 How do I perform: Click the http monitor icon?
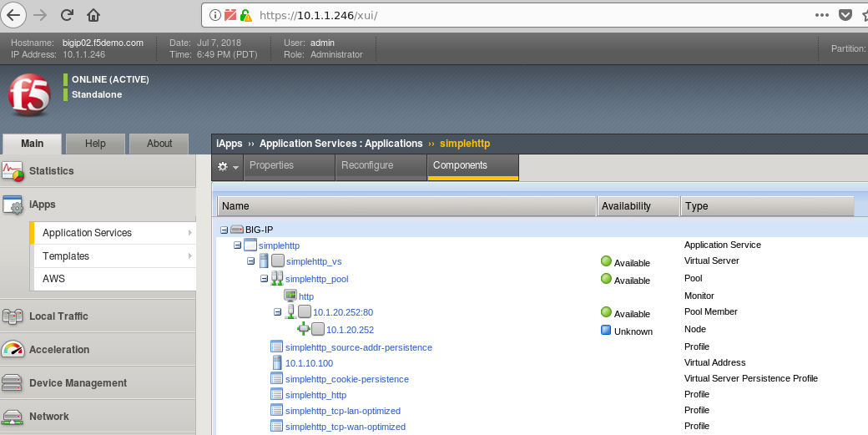coord(290,296)
